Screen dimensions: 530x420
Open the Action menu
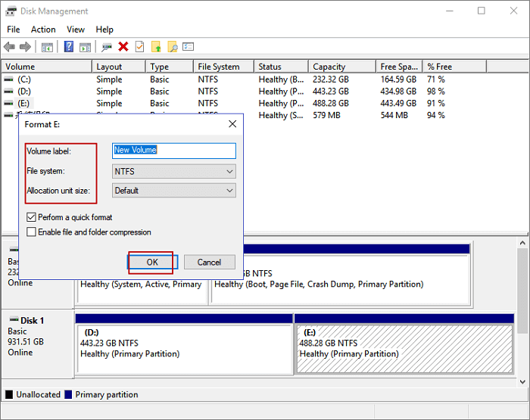tap(43, 30)
